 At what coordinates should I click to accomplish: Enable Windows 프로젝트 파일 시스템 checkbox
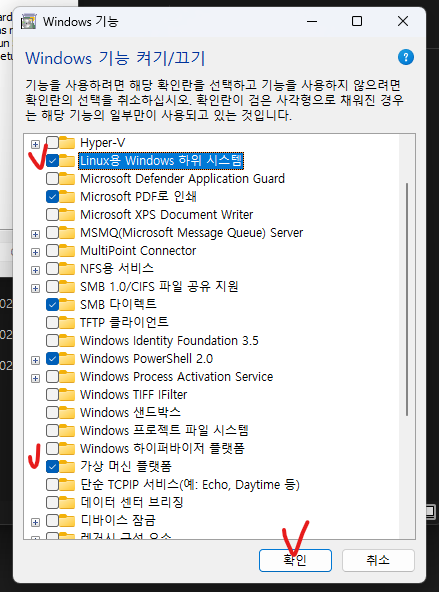[x=52, y=430]
